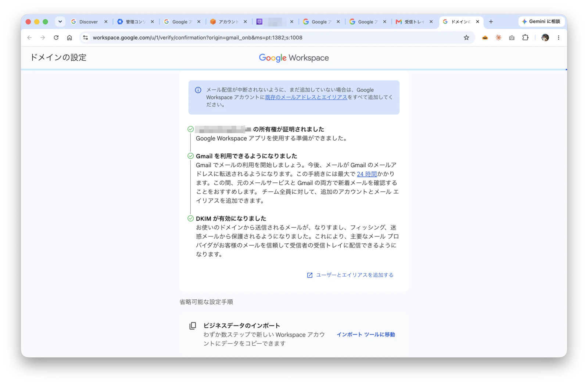Viewport: 588px width, 385px height.
Task: Click the green check beside DKIM が有効
Action: click(191, 218)
